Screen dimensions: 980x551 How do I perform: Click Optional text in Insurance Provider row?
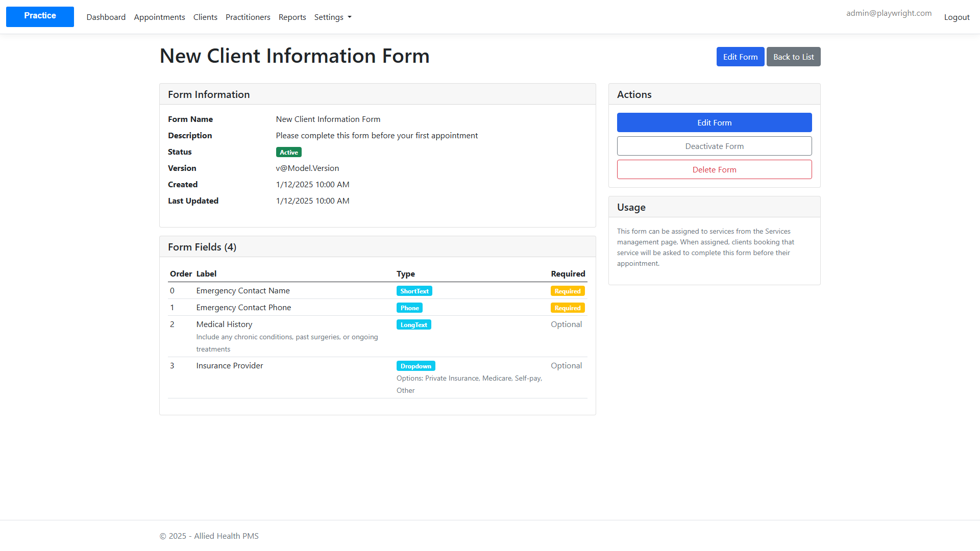coord(566,365)
